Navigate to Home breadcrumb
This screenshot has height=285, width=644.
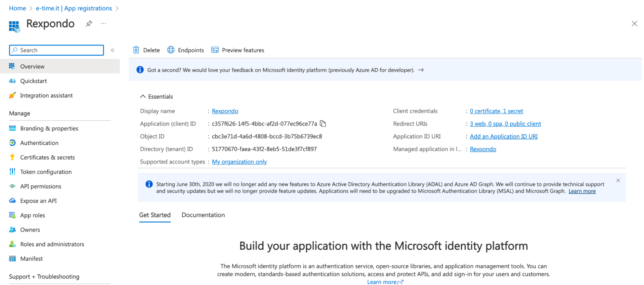[17, 8]
